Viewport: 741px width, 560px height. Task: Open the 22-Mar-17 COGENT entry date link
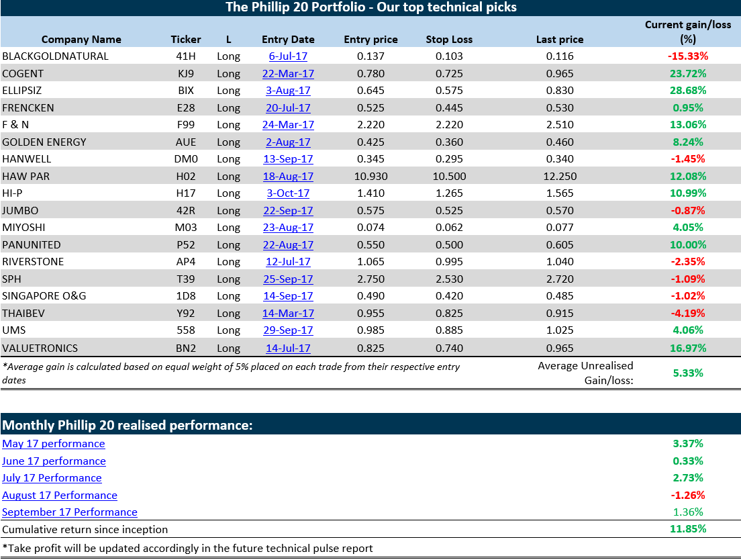[288, 74]
